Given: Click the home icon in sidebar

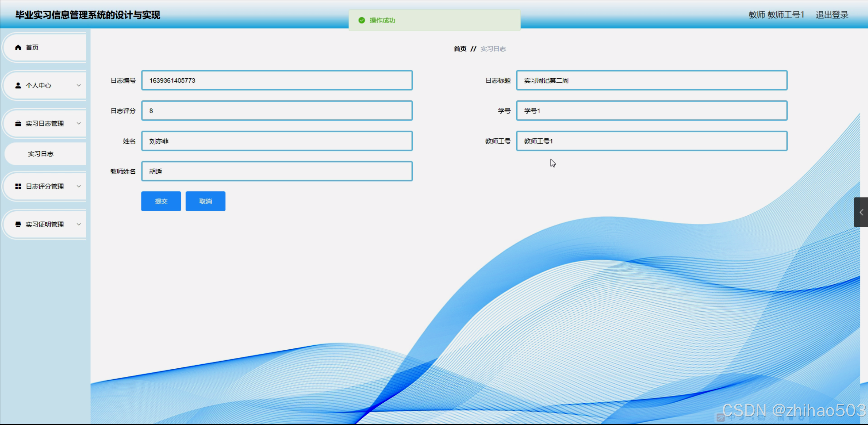Looking at the screenshot, I should point(18,47).
